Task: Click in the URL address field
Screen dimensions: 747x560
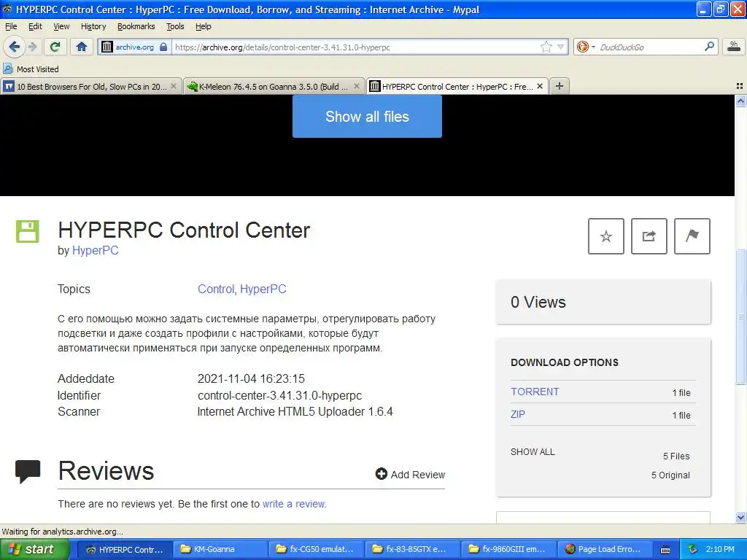Action: coord(355,47)
